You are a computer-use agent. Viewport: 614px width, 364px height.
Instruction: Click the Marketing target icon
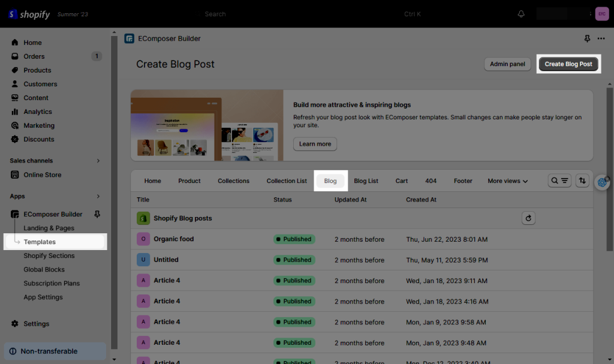pyautogui.click(x=15, y=125)
